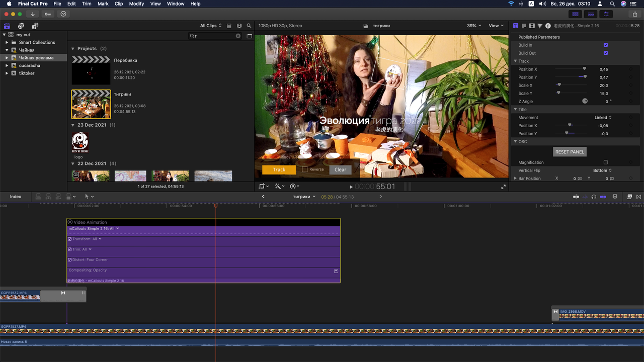
Task: Toggle skimming in the timeline
Action: pos(576,197)
